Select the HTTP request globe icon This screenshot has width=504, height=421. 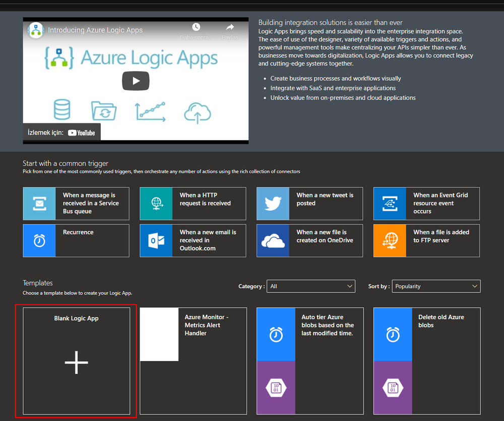156,203
